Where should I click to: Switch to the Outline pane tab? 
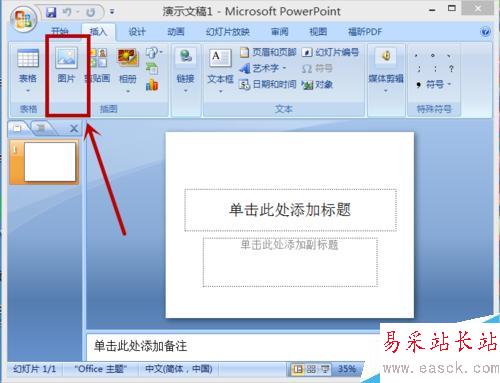tap(42, 128)
